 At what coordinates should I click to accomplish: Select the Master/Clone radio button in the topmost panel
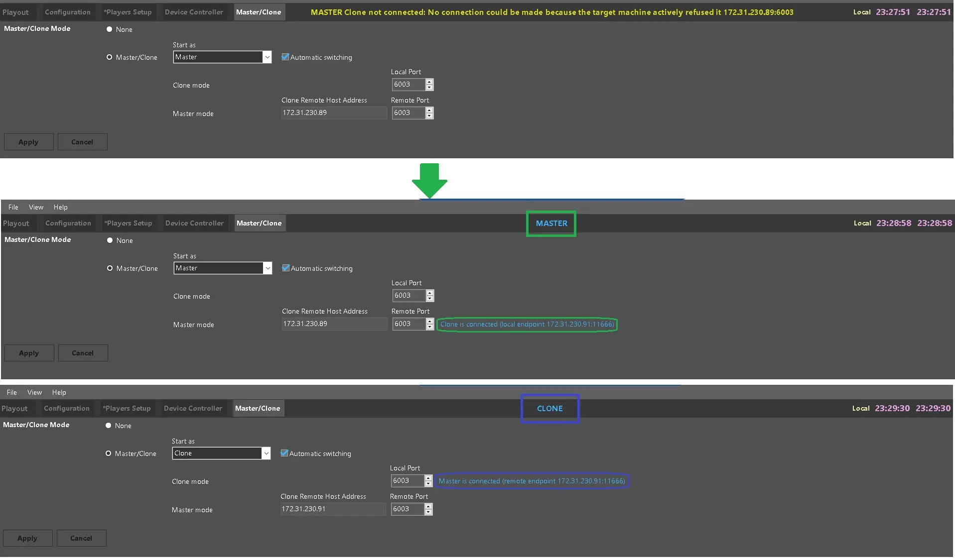[110, 57]
